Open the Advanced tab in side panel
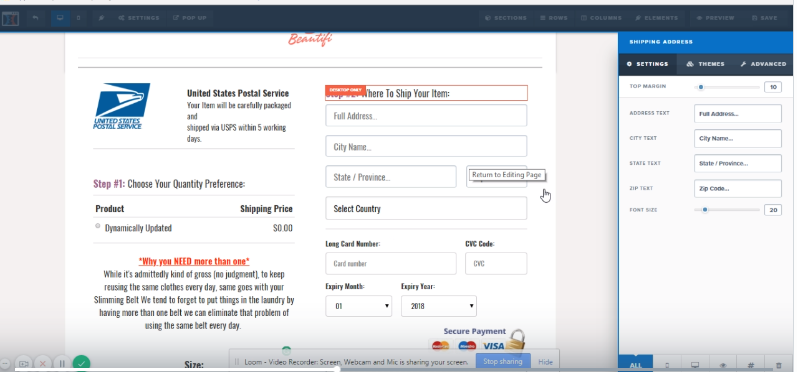 tap(763, 64)
